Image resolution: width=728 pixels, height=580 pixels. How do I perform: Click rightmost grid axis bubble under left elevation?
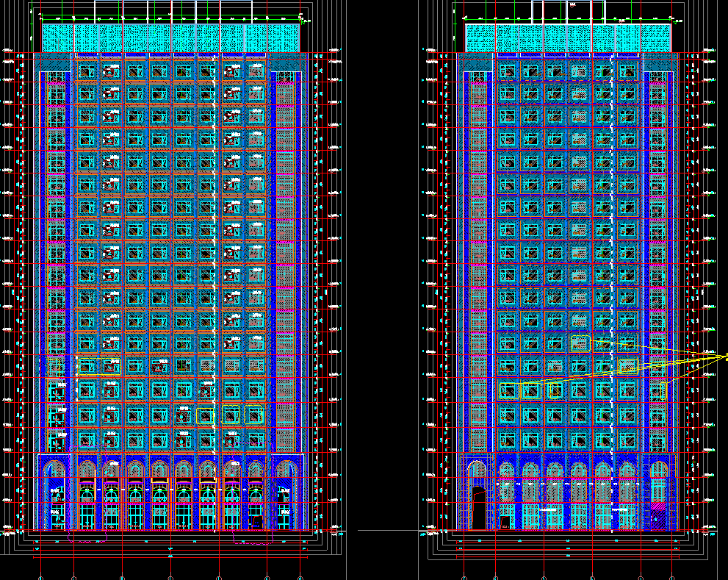[300, 577]
